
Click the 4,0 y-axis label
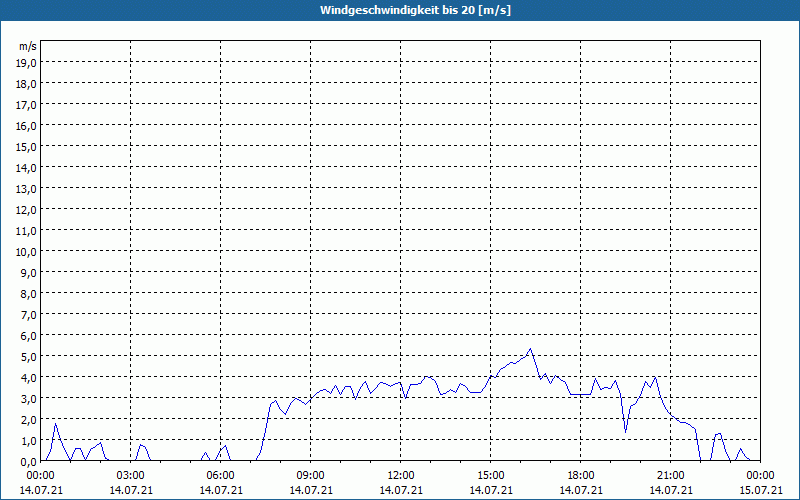pos(29,378)
